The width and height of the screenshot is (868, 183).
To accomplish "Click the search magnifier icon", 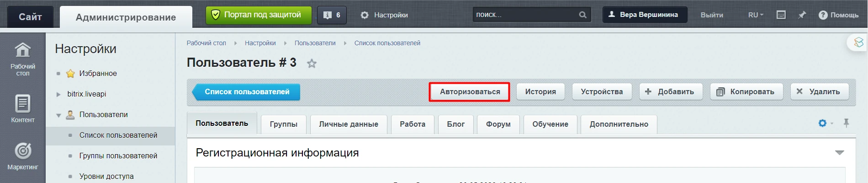I will tap(582, 15).
